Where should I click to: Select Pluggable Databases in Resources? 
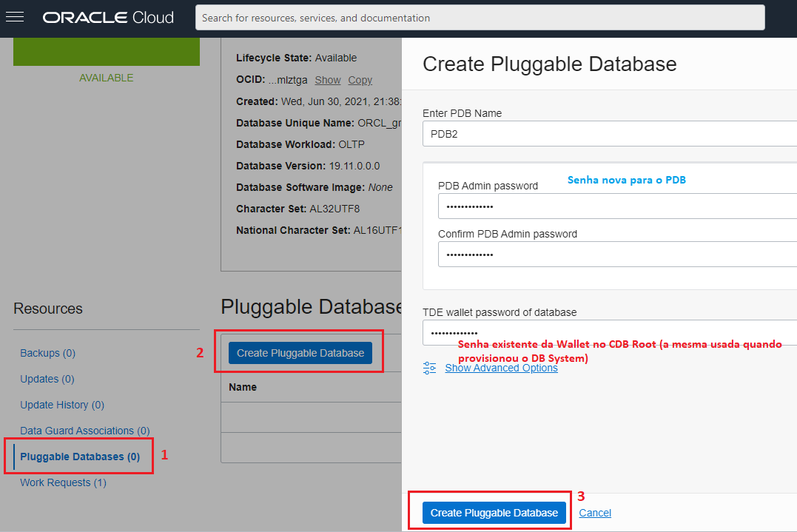[x=80, y=457]
